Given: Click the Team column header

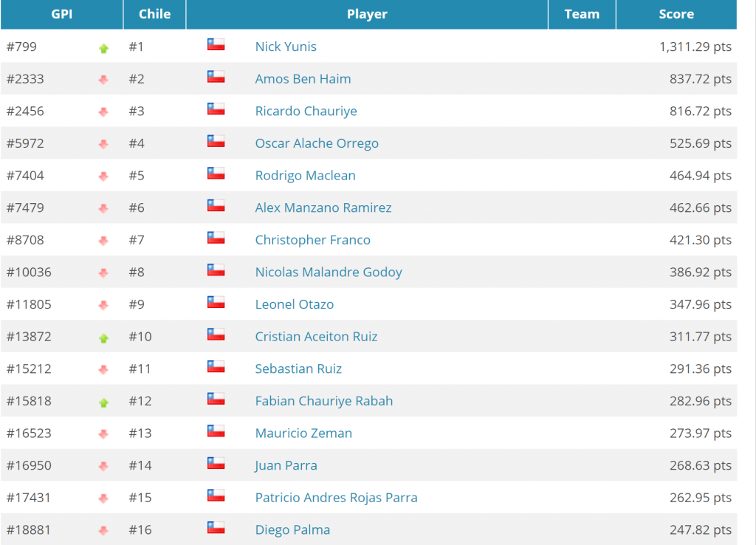Looking at the screenshot, I should point(582,15).
